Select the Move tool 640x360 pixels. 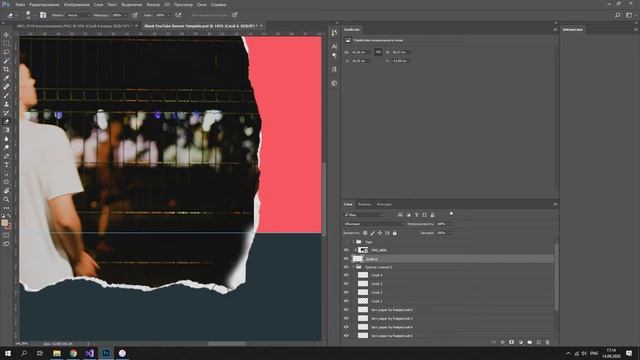(x=6, y=35)
